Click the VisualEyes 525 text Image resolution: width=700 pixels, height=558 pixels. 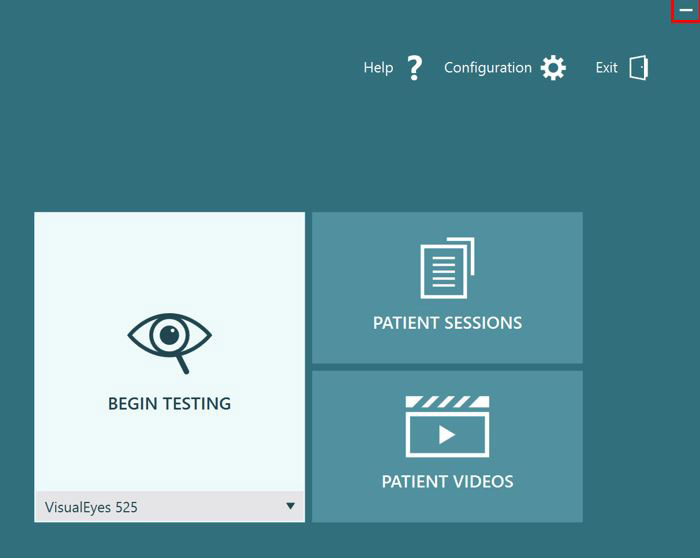tap(91, 507)
